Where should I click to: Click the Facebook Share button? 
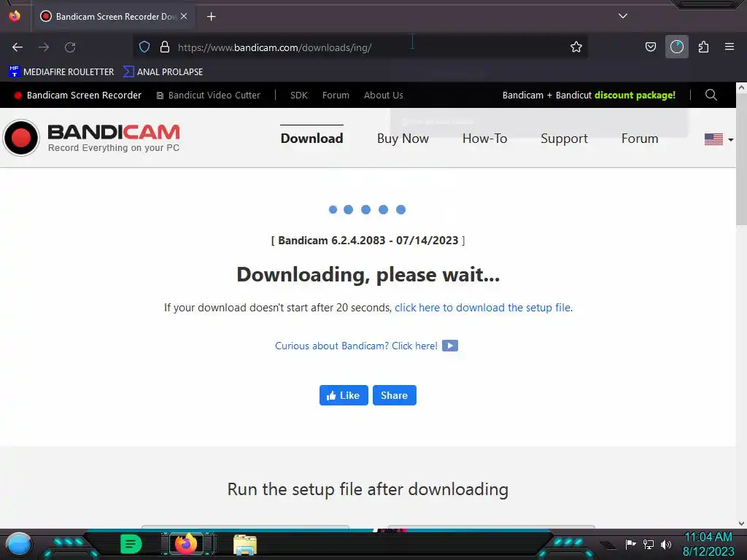pos(394,395)
